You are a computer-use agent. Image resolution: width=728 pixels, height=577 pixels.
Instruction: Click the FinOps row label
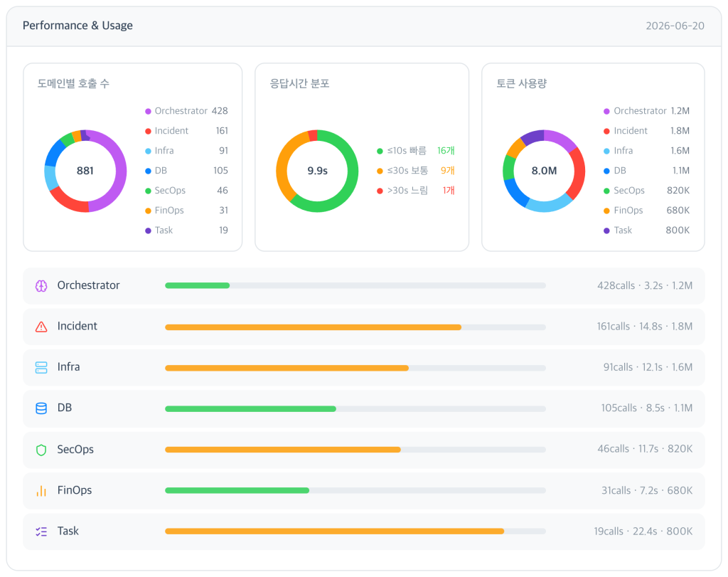tap(74, 490)
